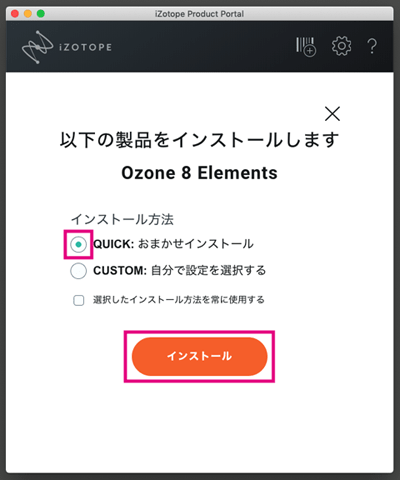
Task: Click the iZotope Product Portal title bar
Action: 199,14
